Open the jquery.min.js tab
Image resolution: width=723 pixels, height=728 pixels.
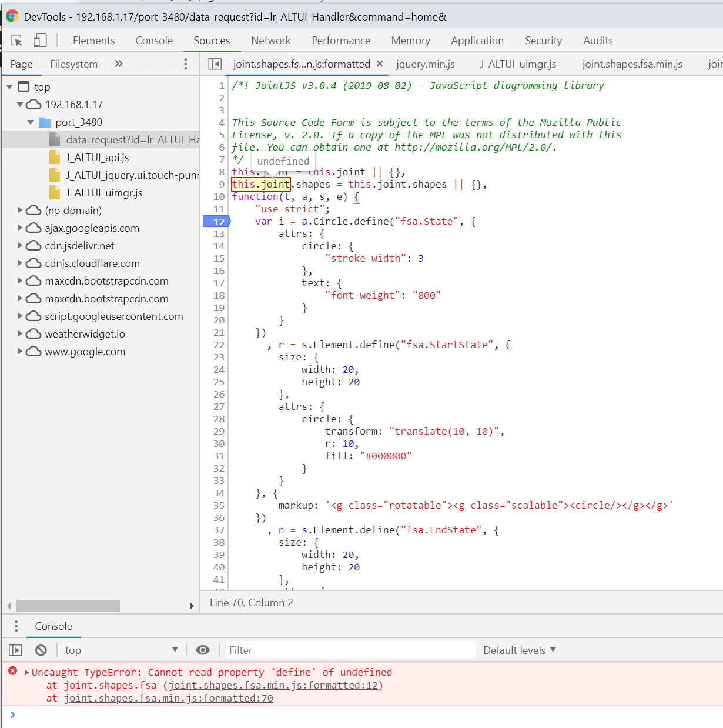[x=425, y=64]
